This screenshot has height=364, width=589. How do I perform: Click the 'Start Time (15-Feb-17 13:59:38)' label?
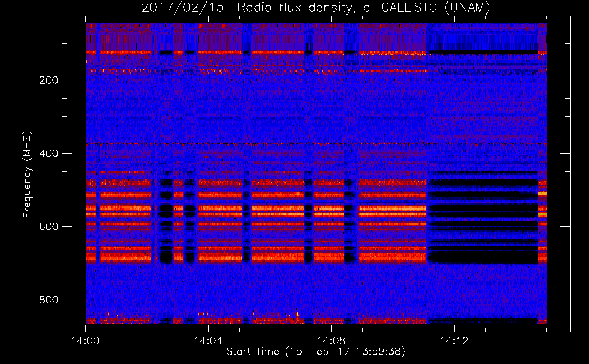click(316, 352)
